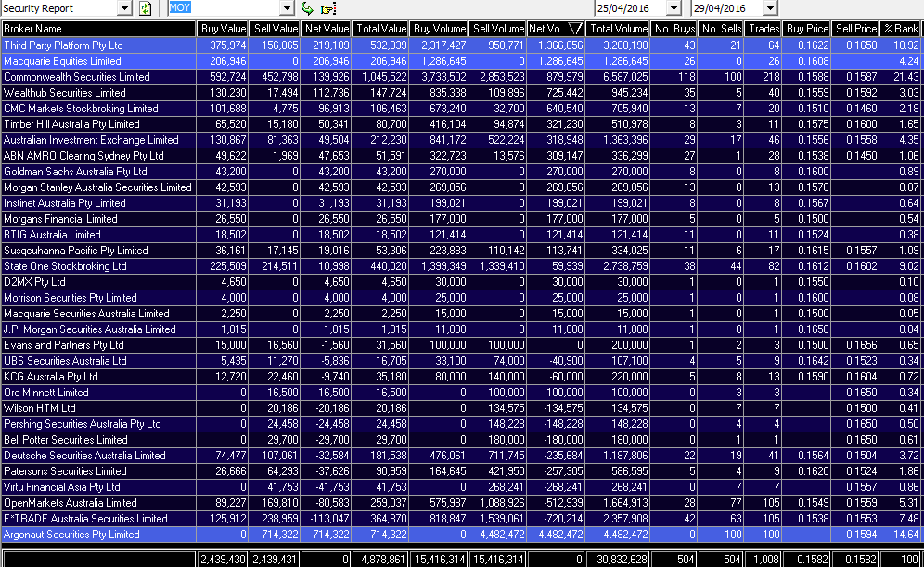This screenshot has width=924, height=567.
Task: Click the 4,878,861 total value summary cell
Action: click(x=380, y=560)
